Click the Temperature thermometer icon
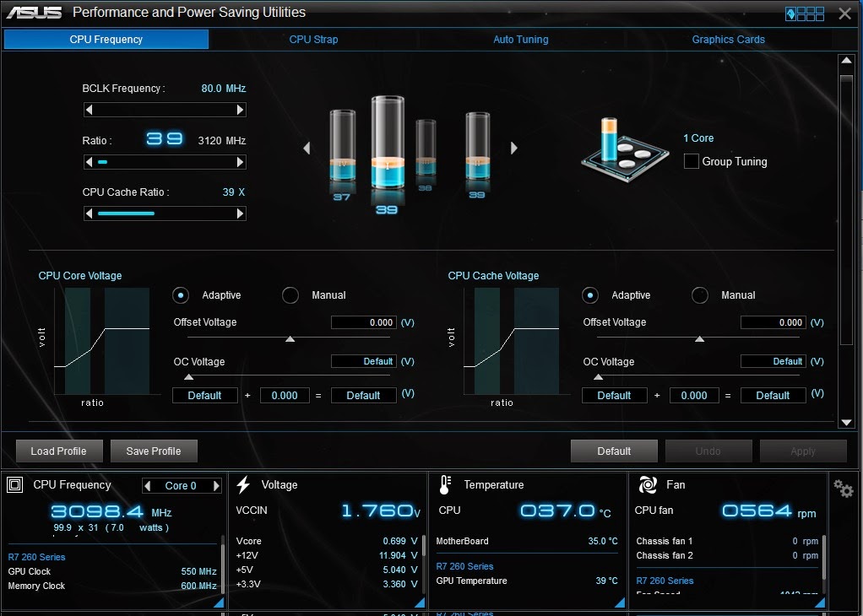 (445, 484)
